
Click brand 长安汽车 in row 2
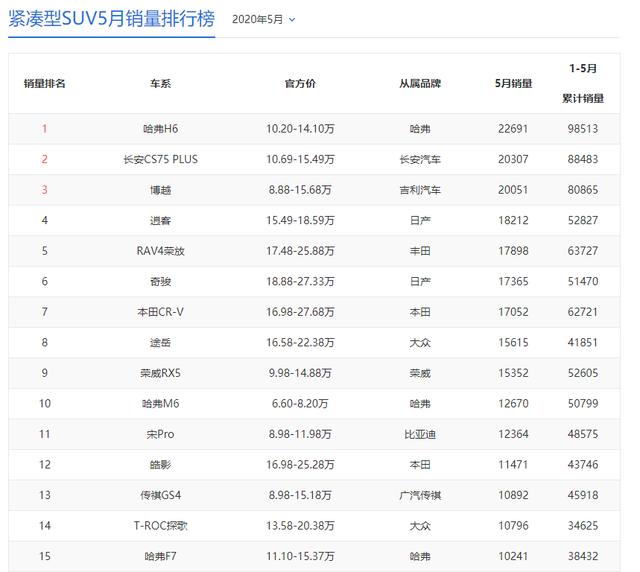420,159
